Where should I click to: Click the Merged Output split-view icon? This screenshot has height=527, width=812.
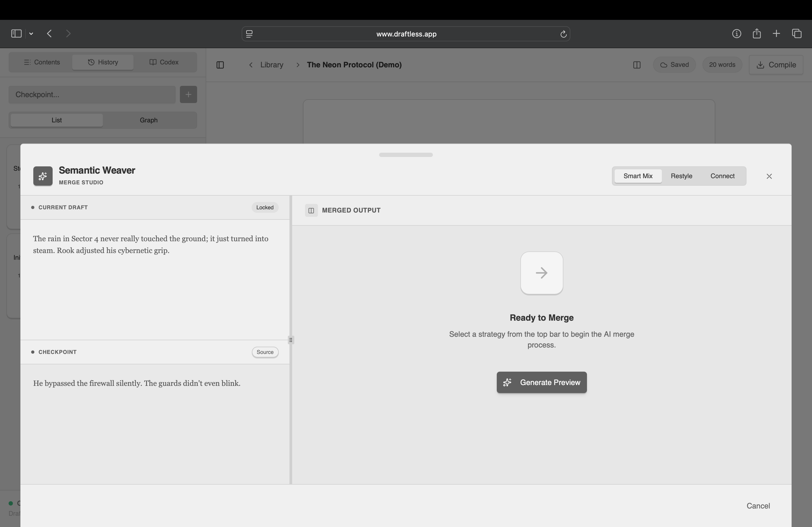[x=311, y=210]
